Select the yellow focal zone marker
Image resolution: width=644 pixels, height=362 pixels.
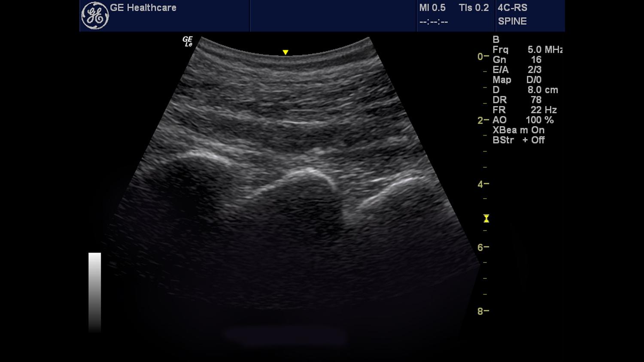click(486, 219)
